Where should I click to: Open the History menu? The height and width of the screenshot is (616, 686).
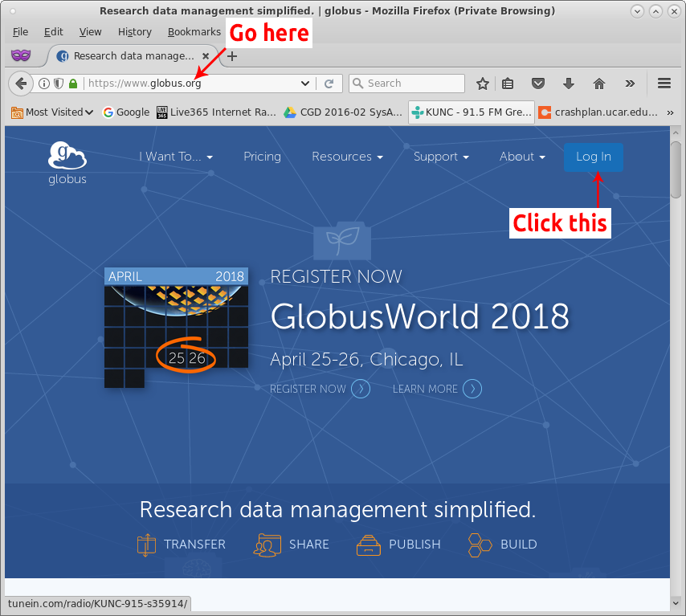click(134, 31)
